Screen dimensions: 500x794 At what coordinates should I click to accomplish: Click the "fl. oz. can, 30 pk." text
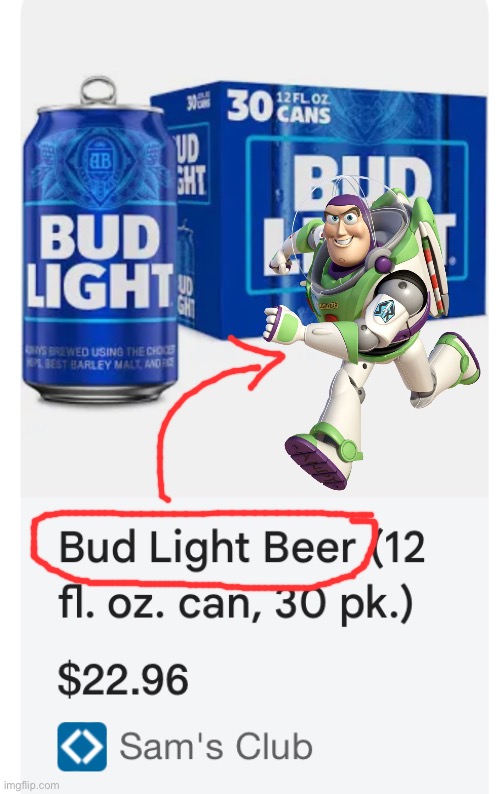(x=236, y=605)
